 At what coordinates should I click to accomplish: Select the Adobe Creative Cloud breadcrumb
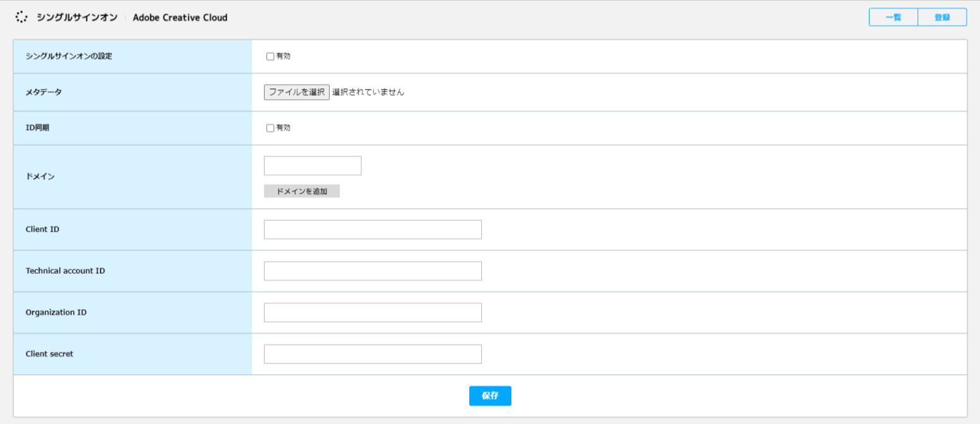(x=181, y=18)
